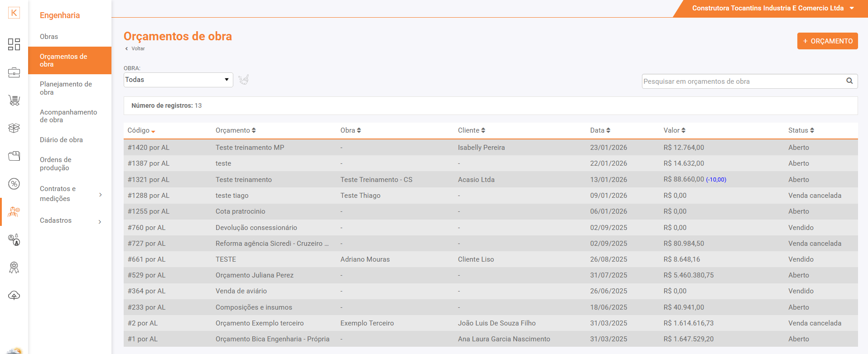Screen dimensions: 868x354
Task: Sort table by Valor column header
Action: point(674,130)
